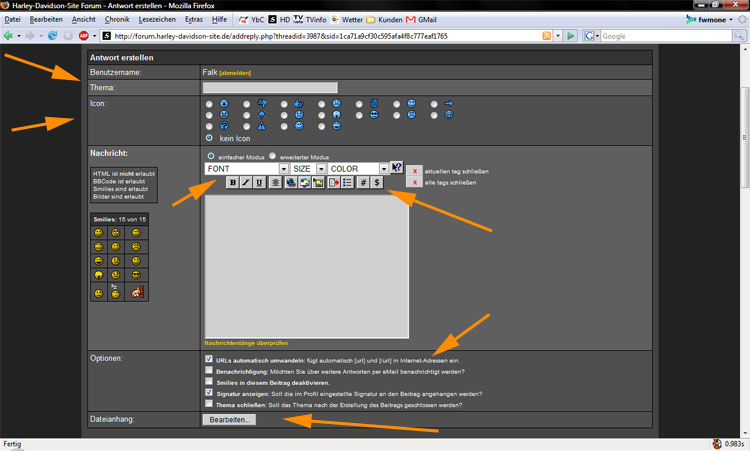Click the Bearbeiten... attachment button

click(x=229, y=420)
